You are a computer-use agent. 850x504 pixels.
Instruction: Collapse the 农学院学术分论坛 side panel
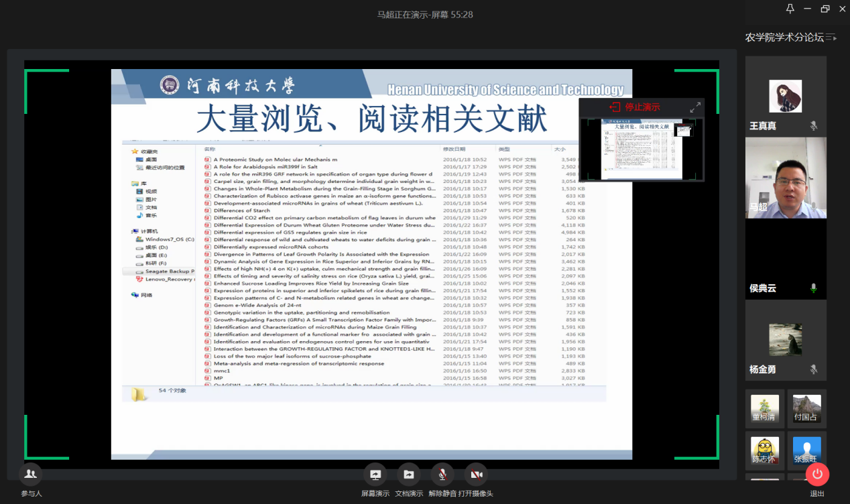(831, 38)
